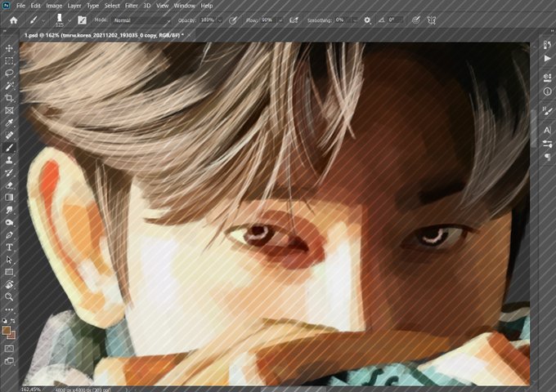Open the Type menu
The width and height of the screenshot is (556, 392).
click(x=92, y=6)
